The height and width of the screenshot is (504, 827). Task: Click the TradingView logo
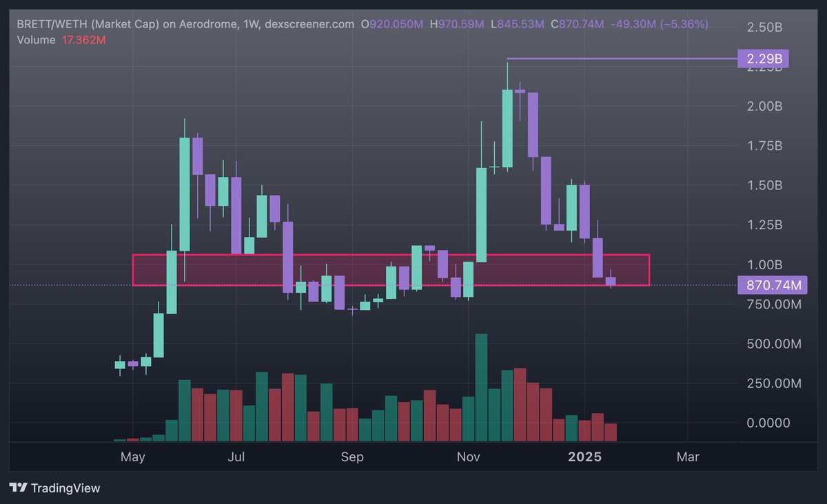tap(54, 488)
